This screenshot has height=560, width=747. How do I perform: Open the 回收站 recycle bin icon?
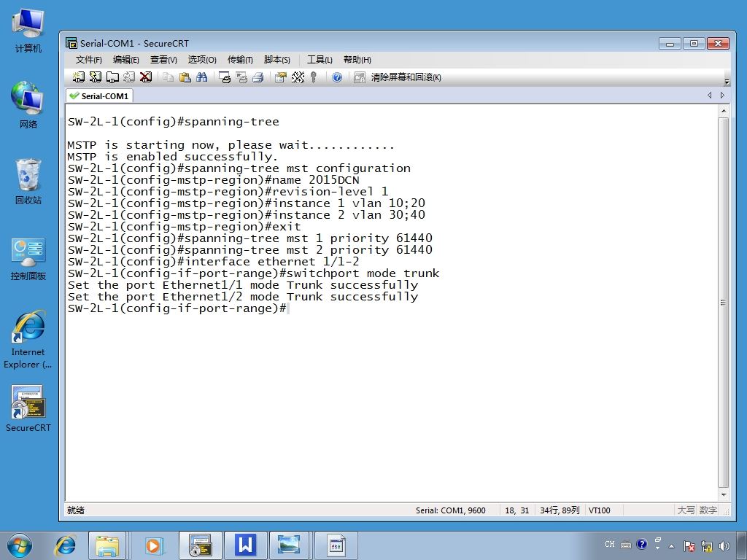coord(28,182)
